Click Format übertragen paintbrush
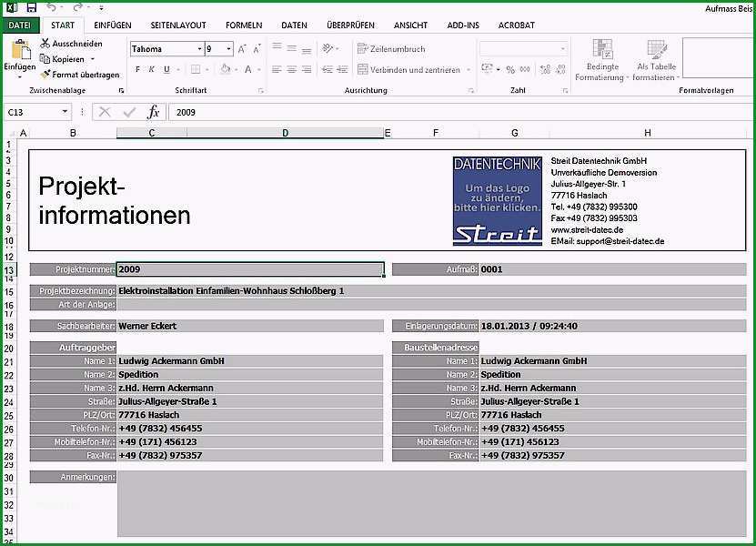The width and height of the screenshot is (756, 546). pos(45,75)
